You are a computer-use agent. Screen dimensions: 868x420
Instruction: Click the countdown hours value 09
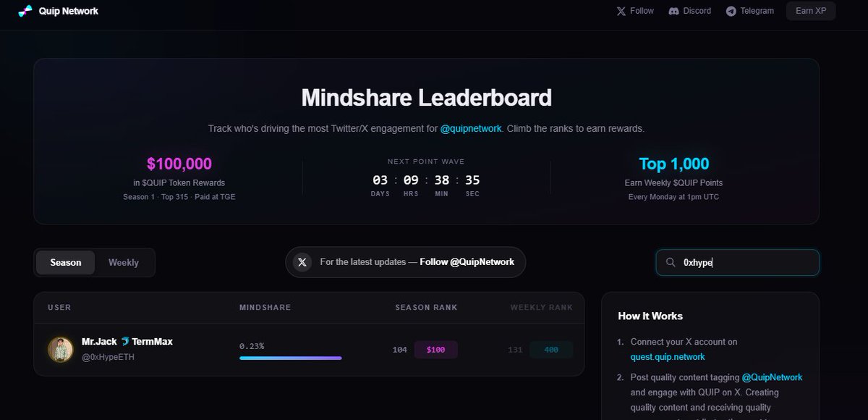411,180
